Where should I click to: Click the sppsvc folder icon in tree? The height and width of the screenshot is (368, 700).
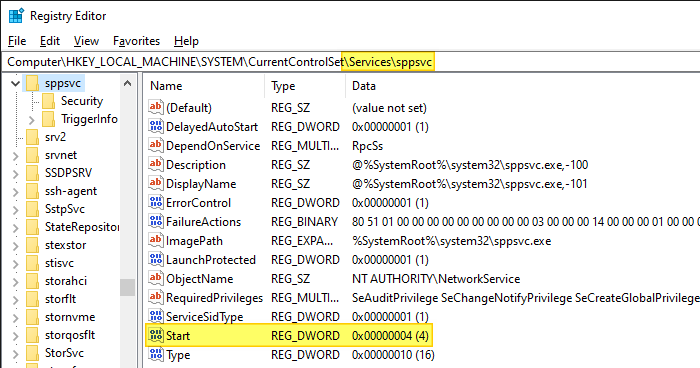tap(33, 83)
